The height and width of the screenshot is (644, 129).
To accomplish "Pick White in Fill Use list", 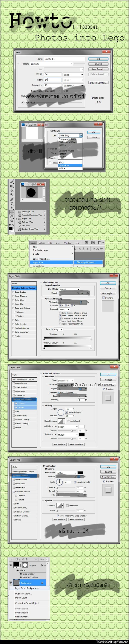I will pos(70,168).
